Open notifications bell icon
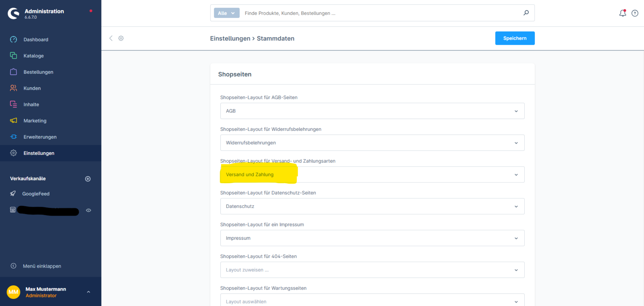 tap(622, 13)
